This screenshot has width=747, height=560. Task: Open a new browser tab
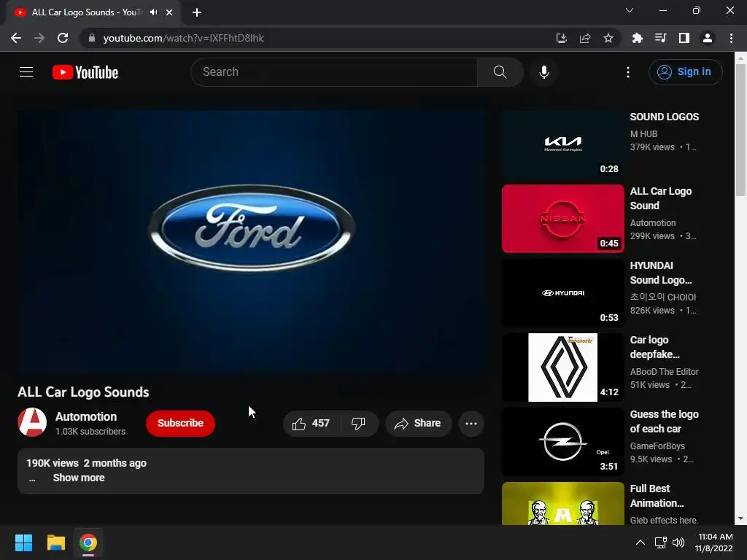(197, 12)
